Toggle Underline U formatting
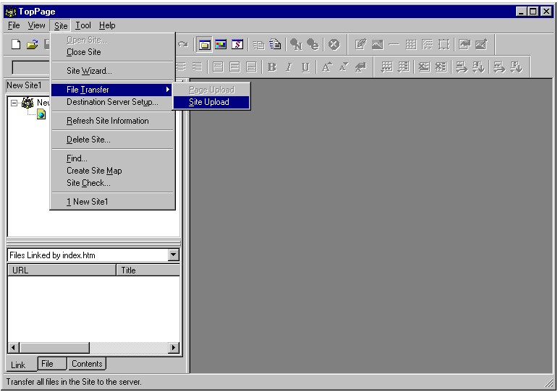This screenshot has width=558, height=392. pyautogui.click(x=305, y=67)
